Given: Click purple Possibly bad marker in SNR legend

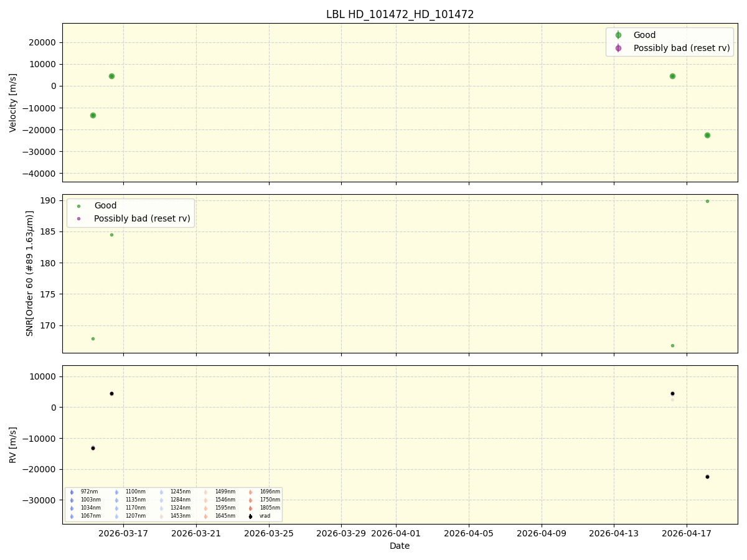Looking at the screenshot, I should tap(78, 219).
